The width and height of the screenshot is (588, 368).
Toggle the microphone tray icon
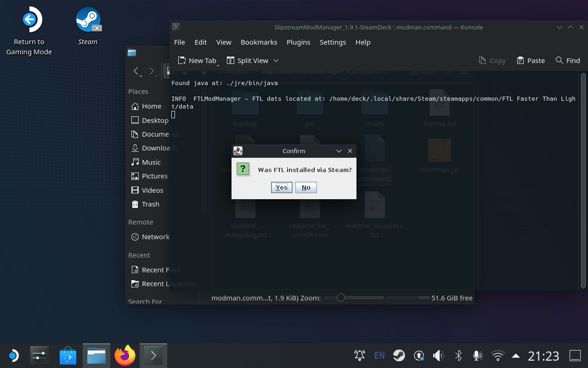click(478, 355)
